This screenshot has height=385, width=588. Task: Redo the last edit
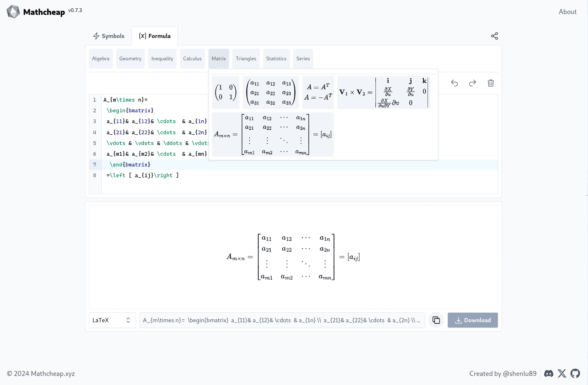[473, 83]
